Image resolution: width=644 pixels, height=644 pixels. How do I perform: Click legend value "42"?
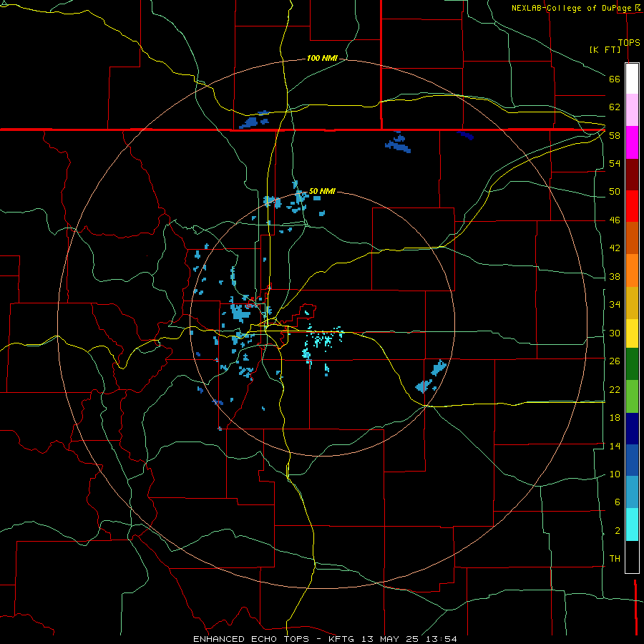click(x=615, y=248)
